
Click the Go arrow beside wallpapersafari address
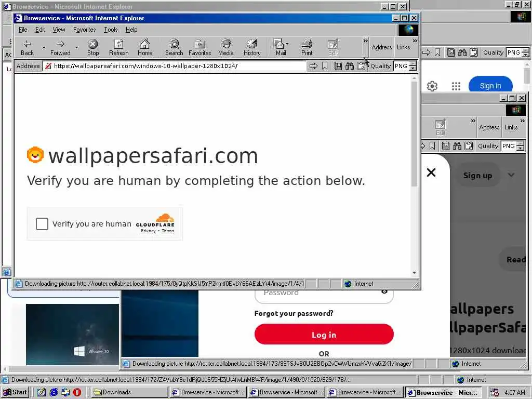point(313,66)
